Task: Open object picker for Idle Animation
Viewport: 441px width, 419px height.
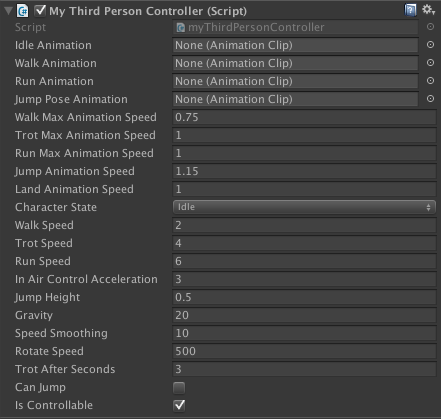Action: (x=430, y=45)
